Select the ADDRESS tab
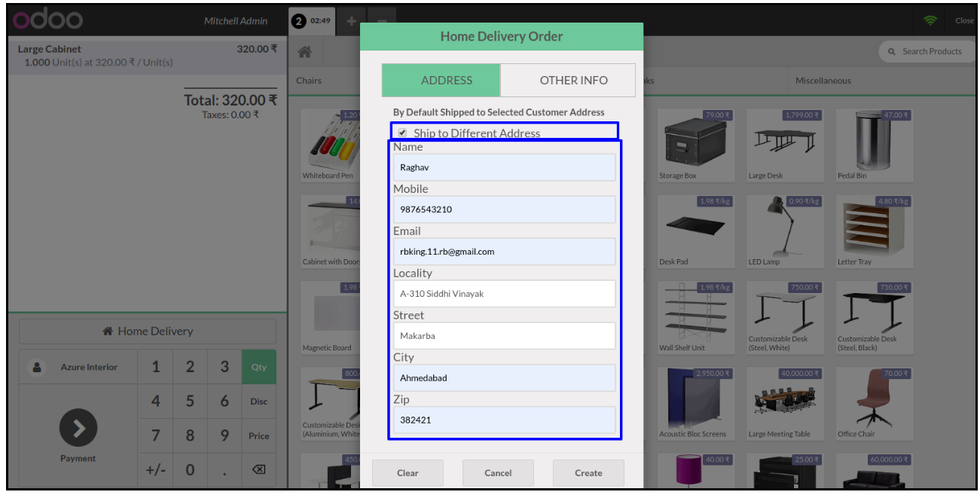 pyautogui.click(x=446, y=81)
